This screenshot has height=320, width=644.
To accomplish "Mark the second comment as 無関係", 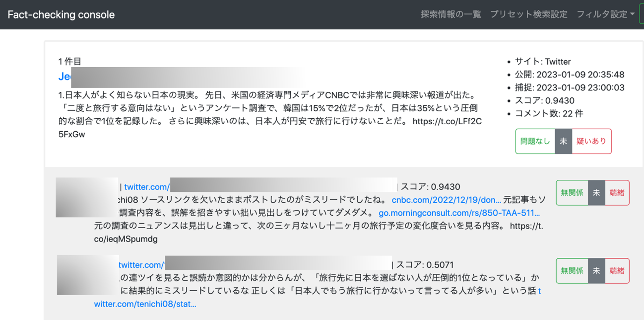I will pyautogui.click(x=572, y=271).
